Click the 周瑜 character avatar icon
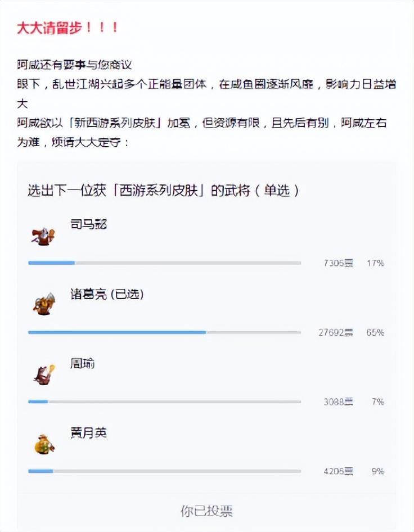 click(43, 374)
